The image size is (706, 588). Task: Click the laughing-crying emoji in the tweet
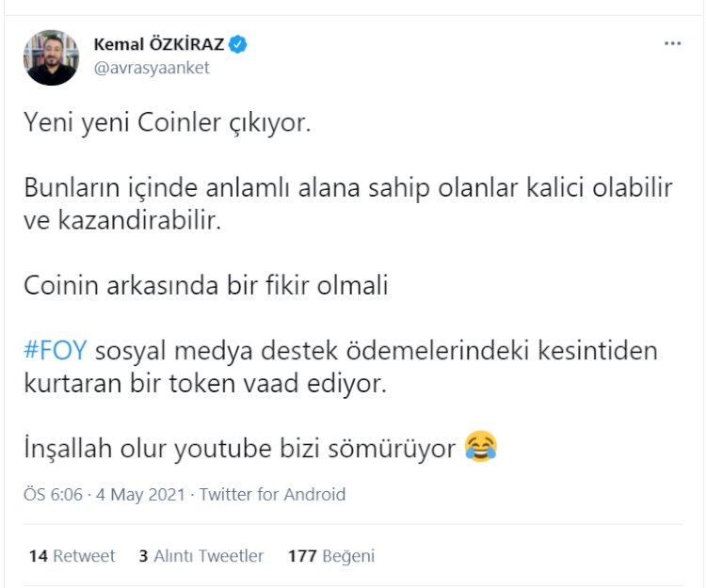click(x=480, y=448)
